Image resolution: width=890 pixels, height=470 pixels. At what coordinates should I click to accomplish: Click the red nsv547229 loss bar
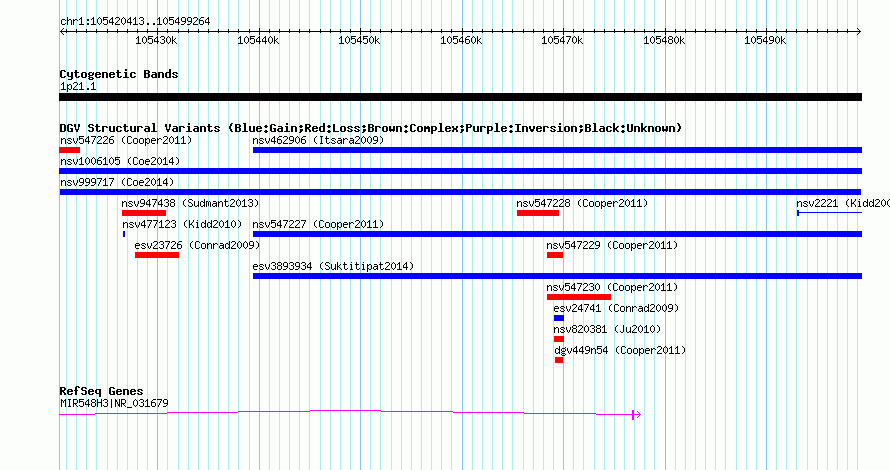(x=555, y=255)
